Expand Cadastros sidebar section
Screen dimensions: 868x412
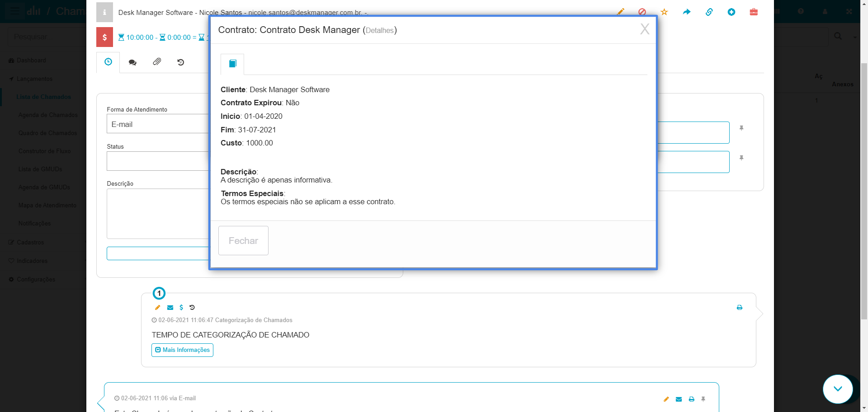click(30, 243)
